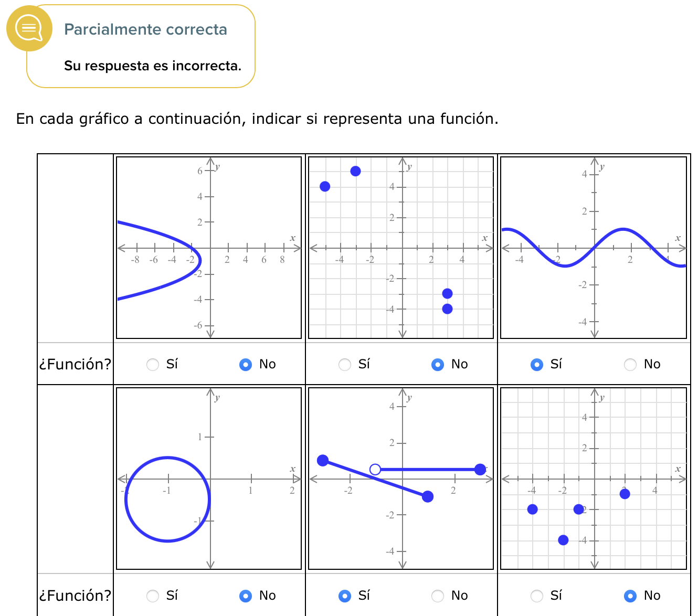Choose No for the bottom-right scatter graph
The height and width of the screenshot is (616, 698).
(x=630, y=596)
